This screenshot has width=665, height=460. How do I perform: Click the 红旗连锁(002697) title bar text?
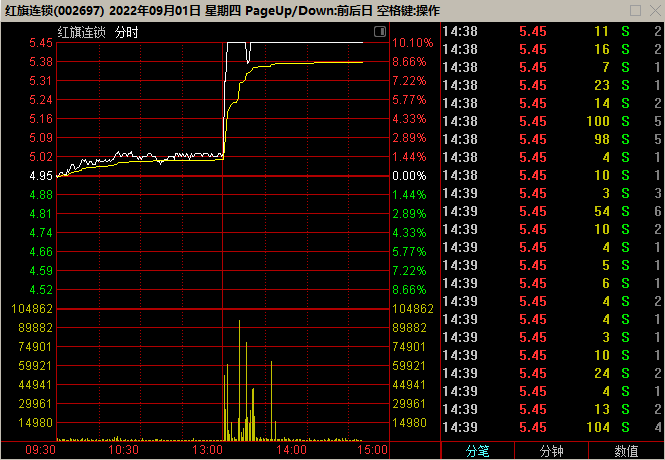pyautogui.click(x=52, y=10)
